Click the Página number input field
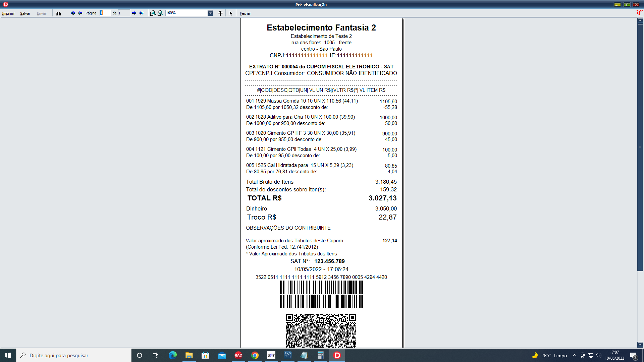Screen dimensions: 644x362 pos(105,13)
